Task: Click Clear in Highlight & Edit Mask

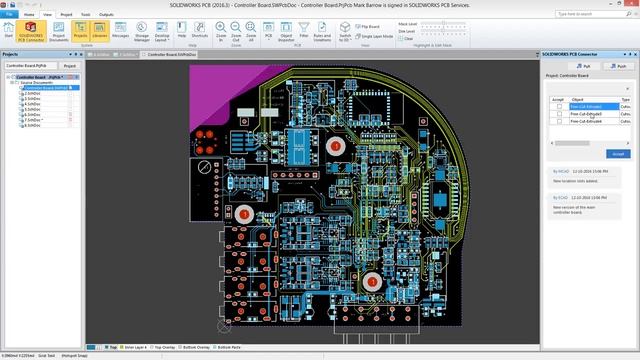Action: 406,39
